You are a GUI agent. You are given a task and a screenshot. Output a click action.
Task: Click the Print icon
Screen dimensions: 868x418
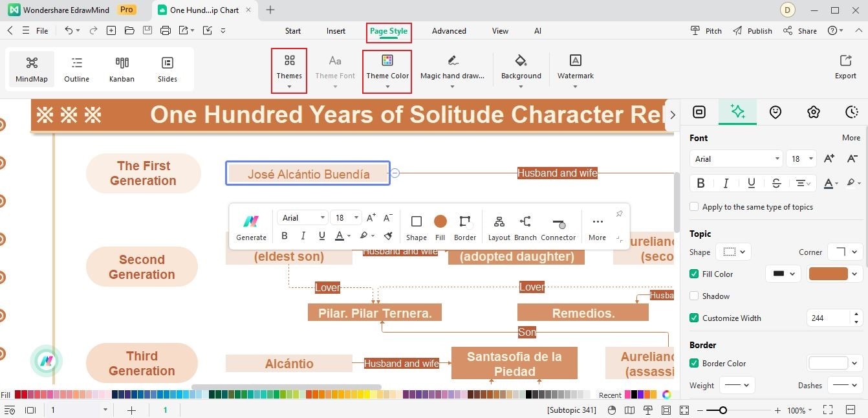point(166,30)
